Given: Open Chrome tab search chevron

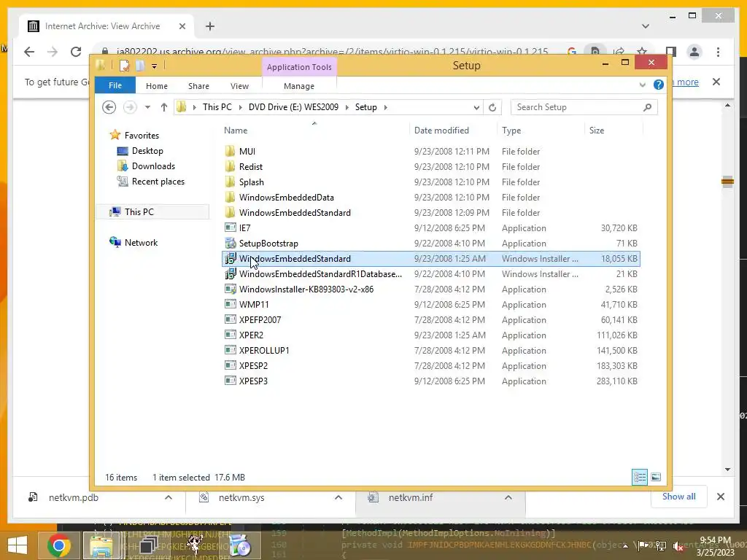Looking at the screenshot, I should [x=646, y=26].
